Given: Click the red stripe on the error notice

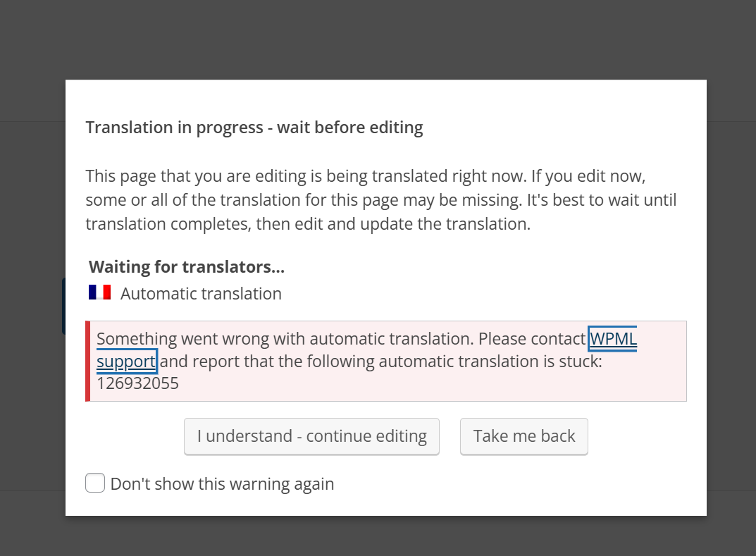Looking at the screenshot, I should pyautogui.click(x=88, y=362).
